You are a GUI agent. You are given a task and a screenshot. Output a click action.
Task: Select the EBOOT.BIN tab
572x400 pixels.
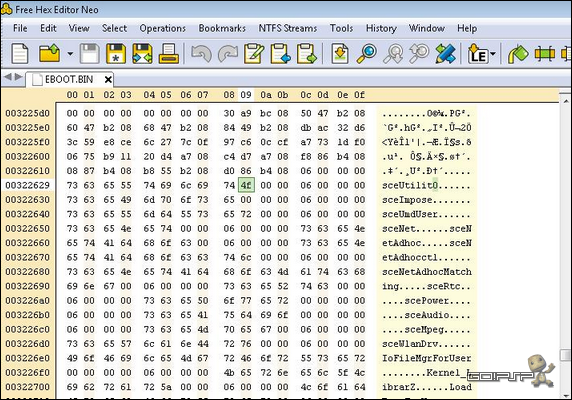pos(69,79)
